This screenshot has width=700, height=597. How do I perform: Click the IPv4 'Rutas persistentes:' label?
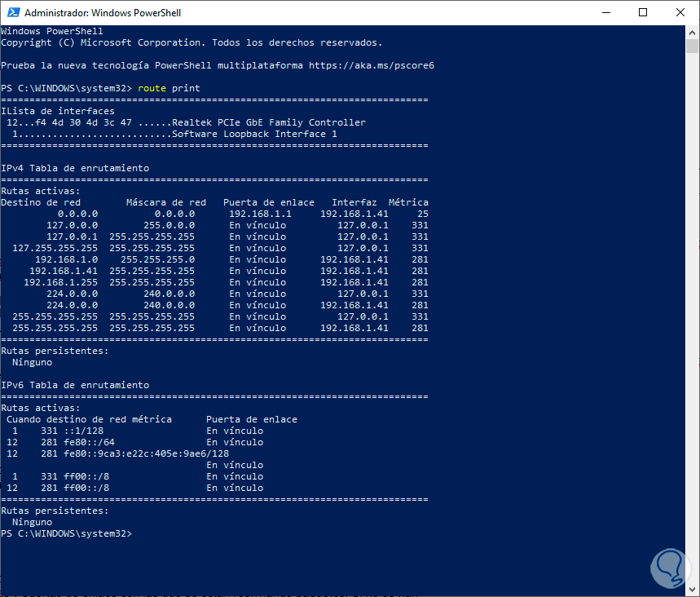(55, 351)
